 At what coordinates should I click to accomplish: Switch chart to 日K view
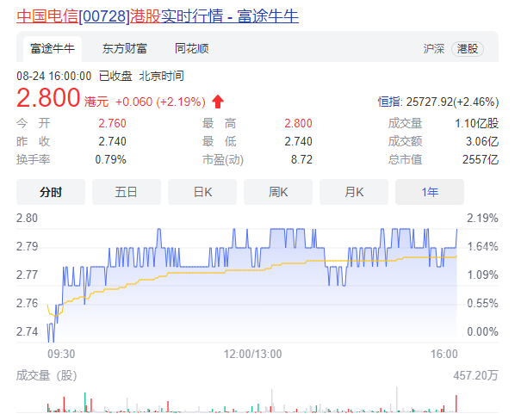pyautogui.click(x=202, y=192)
